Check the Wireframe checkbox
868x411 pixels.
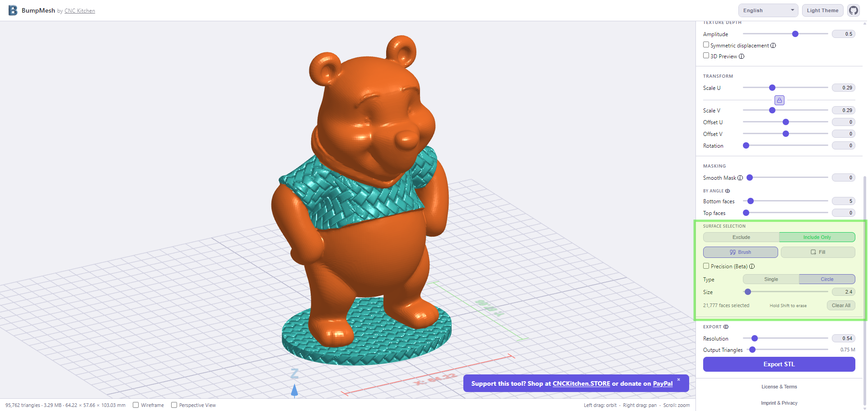tap(135, 405)
